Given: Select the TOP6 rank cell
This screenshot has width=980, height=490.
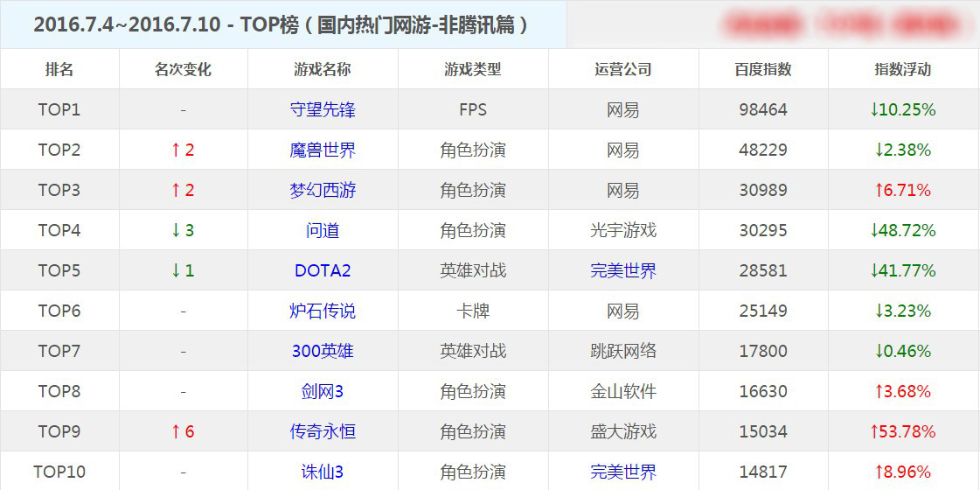Looking at the screenshot, I should [59, 311].
